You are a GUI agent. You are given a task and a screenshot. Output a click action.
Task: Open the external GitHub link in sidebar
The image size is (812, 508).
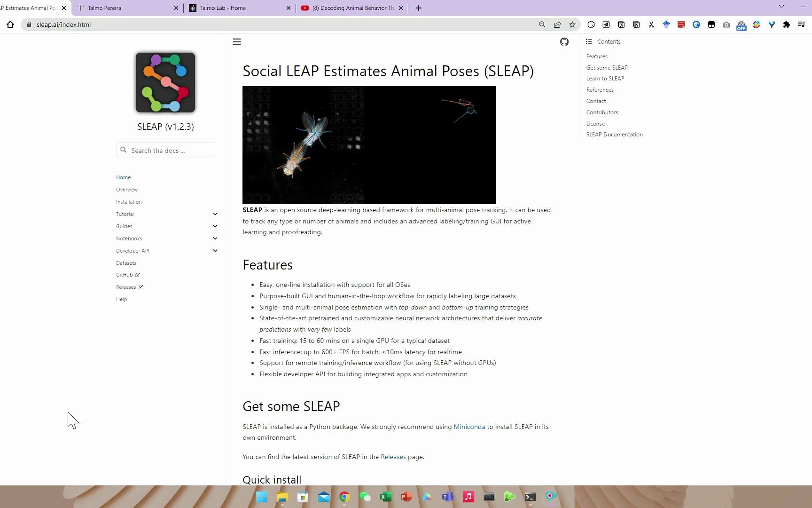pyautogui.click(x=128, y=275)
